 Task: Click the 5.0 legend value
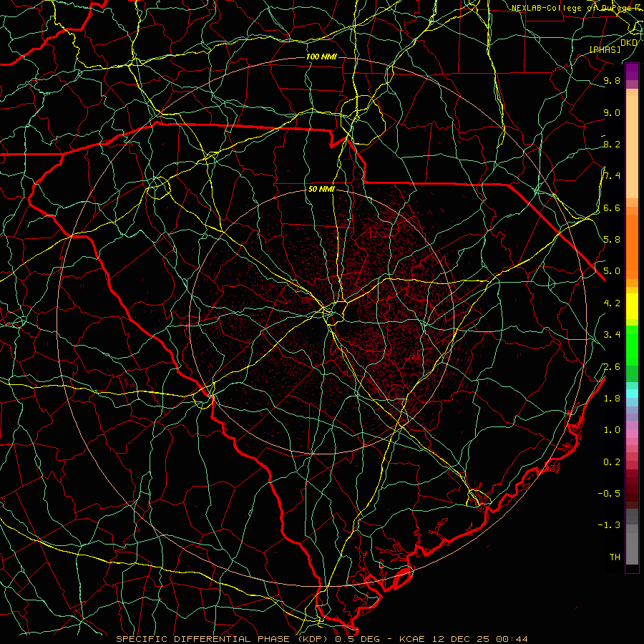pos(612,271)
